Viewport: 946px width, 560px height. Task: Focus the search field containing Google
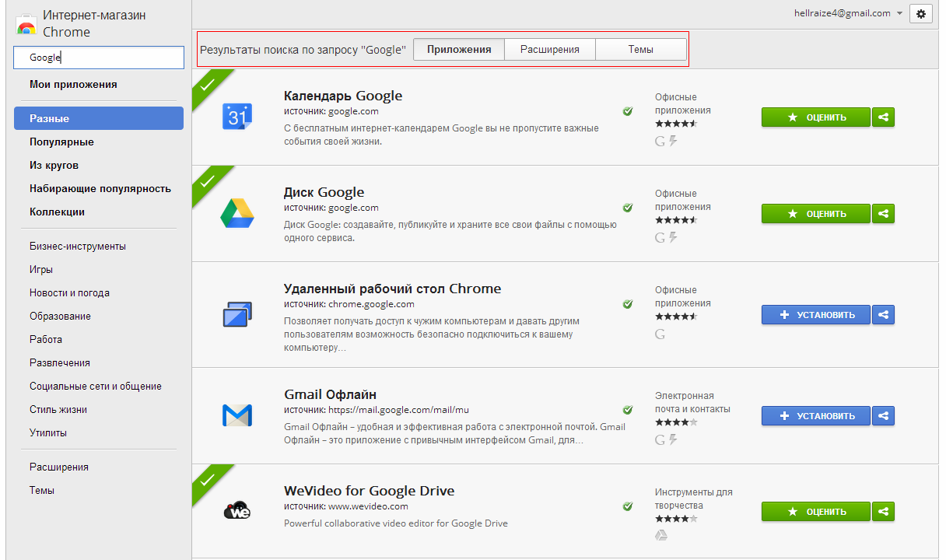pos(99,58)
